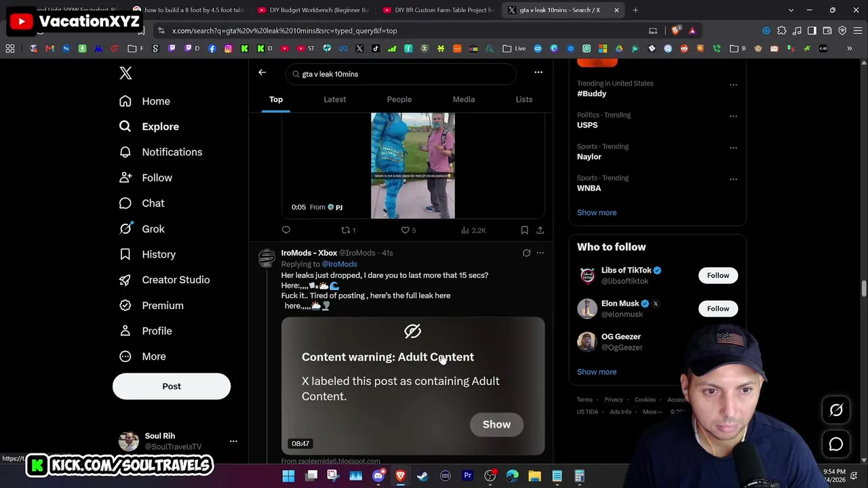The width and height of the screenshot is (868, 488).
Task: Click share icon on the PJ video post
Action: 540,230
